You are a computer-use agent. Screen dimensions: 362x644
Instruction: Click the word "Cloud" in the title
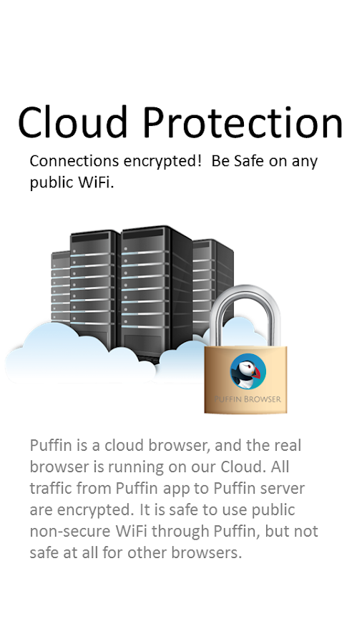point(73,122)
